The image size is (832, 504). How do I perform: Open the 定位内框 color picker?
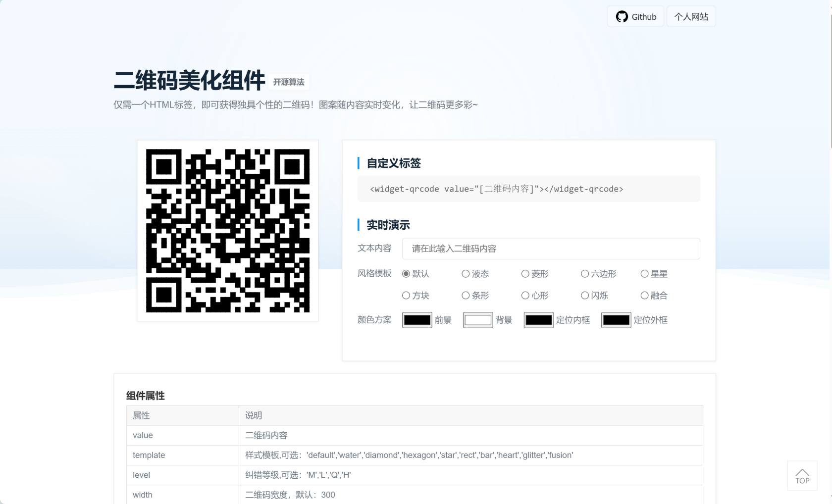pyautogui.click(x=539, y=320)
